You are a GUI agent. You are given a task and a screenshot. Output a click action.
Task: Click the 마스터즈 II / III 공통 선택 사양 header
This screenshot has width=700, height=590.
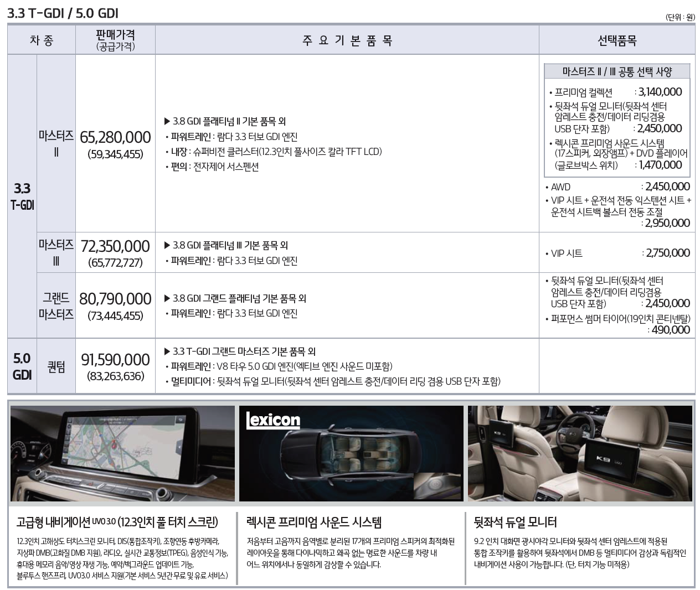(617, 71)
